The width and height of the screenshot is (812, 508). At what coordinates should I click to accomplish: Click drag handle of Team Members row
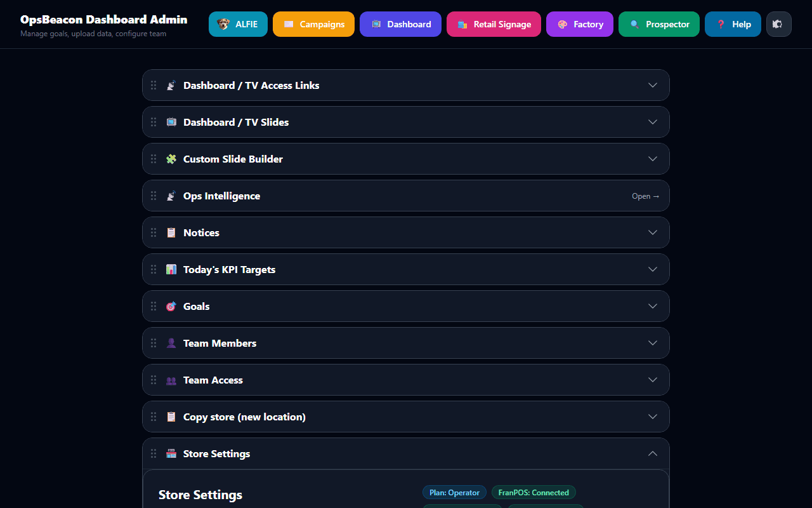pyautogui.click(x=154, y=343)
